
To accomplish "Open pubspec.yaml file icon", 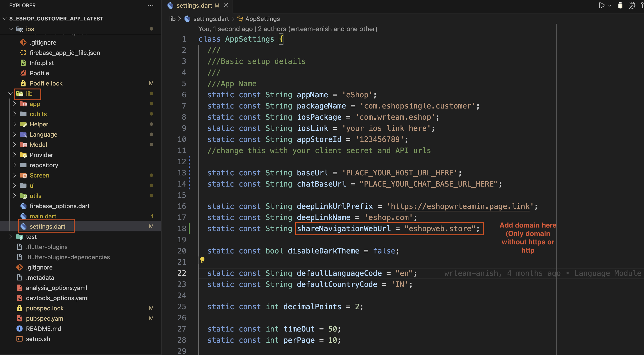I will [20, 319].
